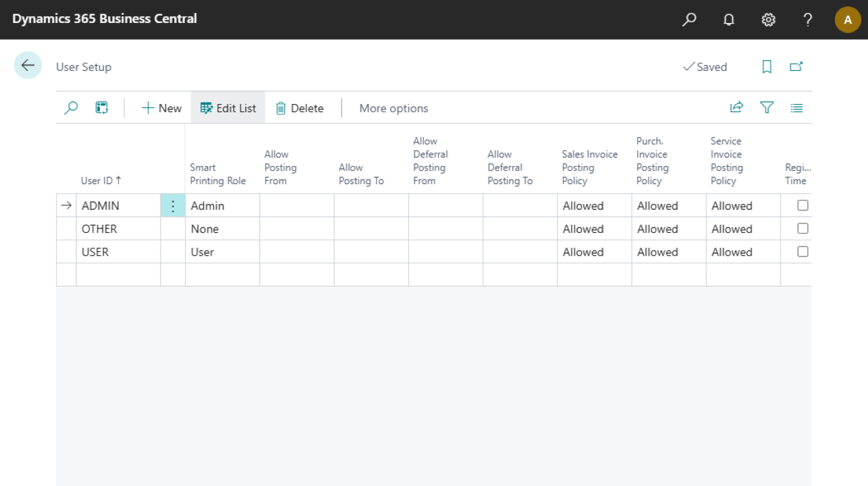Click USER's Purch. Invoice Posting Policy cell

point(669,252)
